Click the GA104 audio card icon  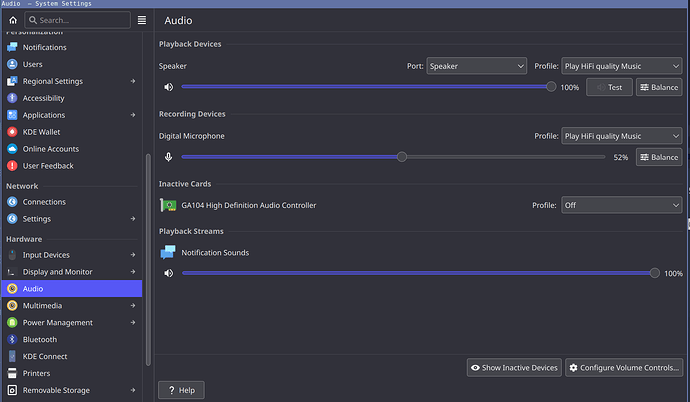168,205
